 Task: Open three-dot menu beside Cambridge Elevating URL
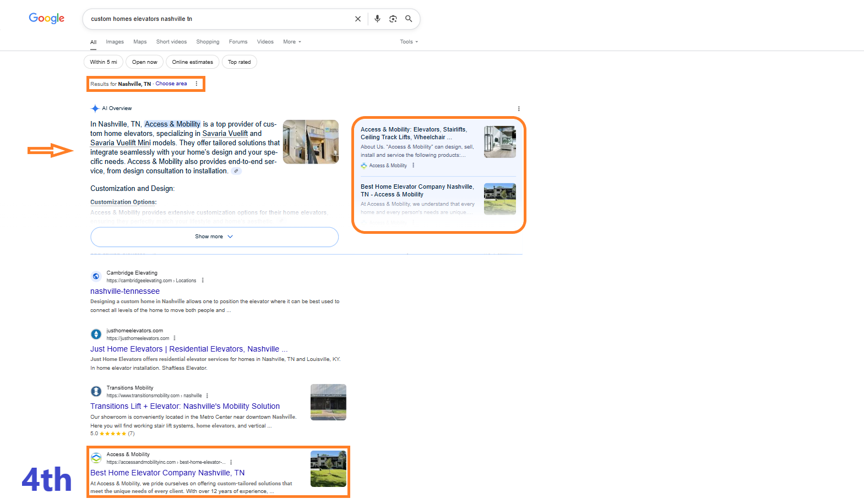203,281
